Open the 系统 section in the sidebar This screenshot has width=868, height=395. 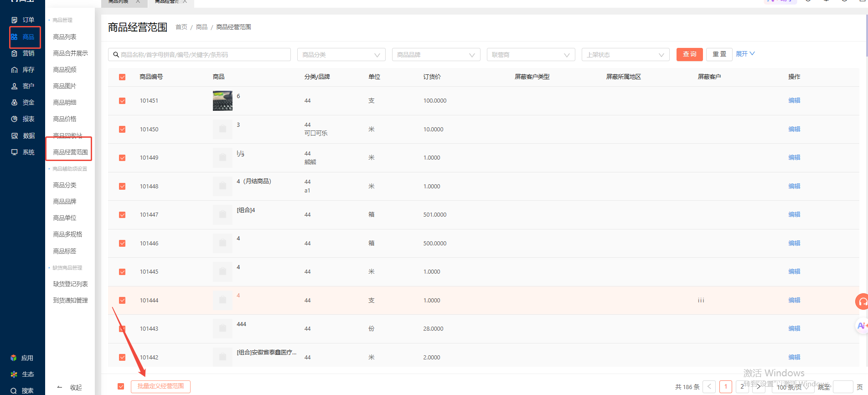pos(23,152)
